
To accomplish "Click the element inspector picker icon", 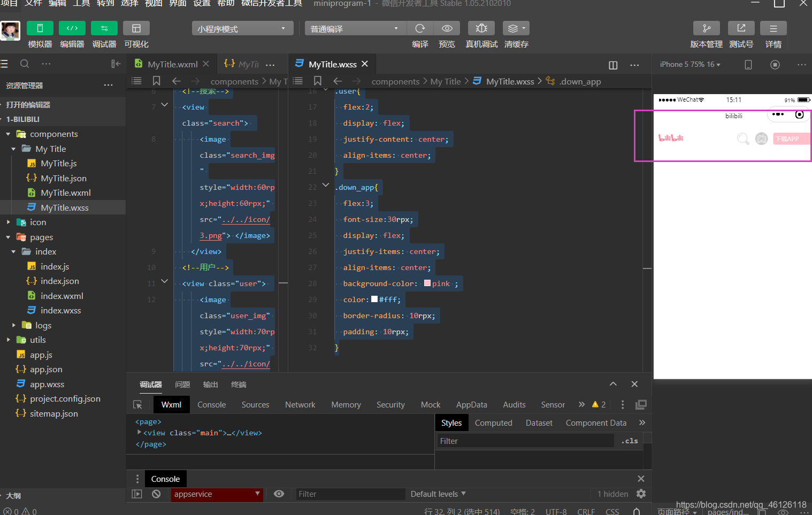I will tap(138, 405).
